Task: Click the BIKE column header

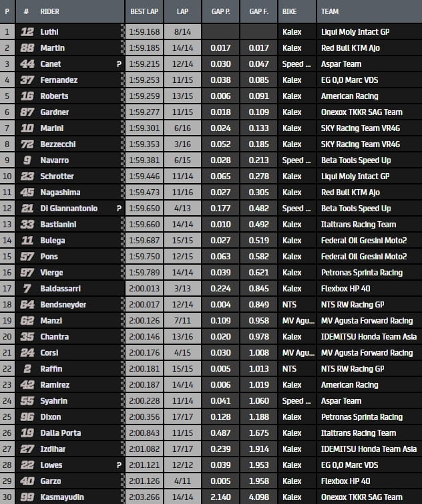Action: coord(290,11)
